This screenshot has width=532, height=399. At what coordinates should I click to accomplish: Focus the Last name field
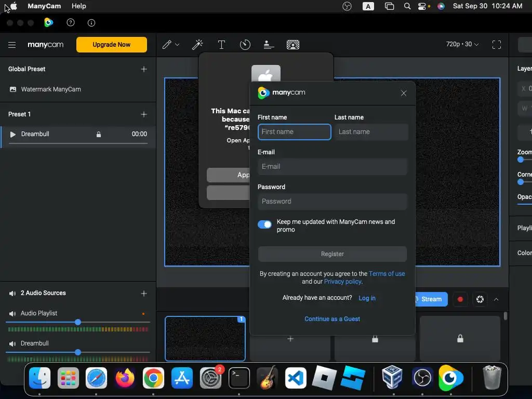[x=371, y=132]
